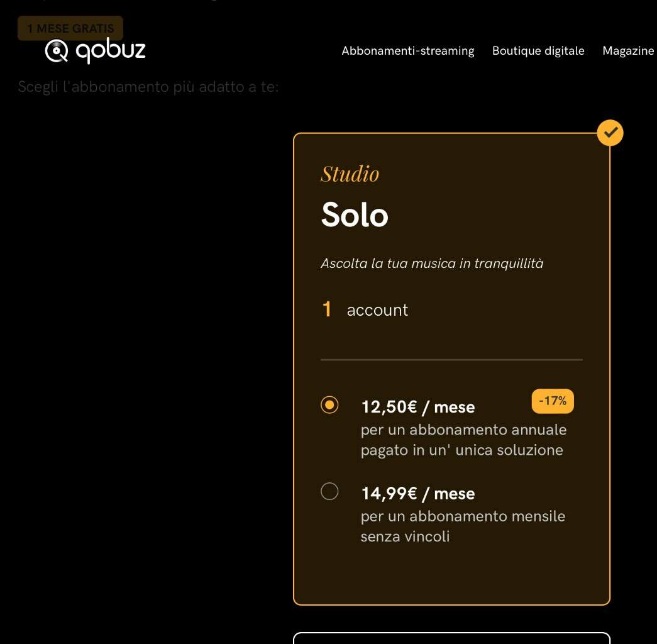Click the 14,99€ / mese price label
The height and width of the screenshot is (644, 657).
click(x=417, y=494)
